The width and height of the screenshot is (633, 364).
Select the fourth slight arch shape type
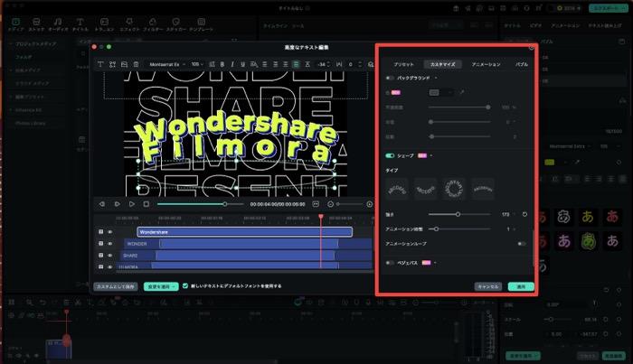[x=483, y=189]
